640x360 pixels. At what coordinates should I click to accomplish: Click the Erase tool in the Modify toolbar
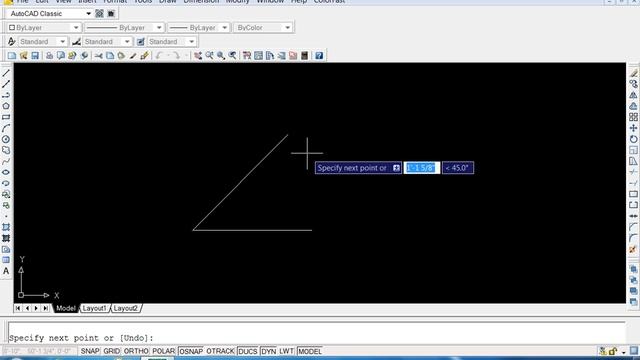(x=633, y=73)
